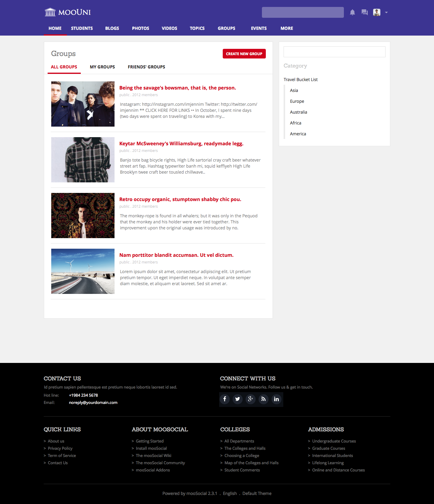Select the Australia category

(299, 112)
